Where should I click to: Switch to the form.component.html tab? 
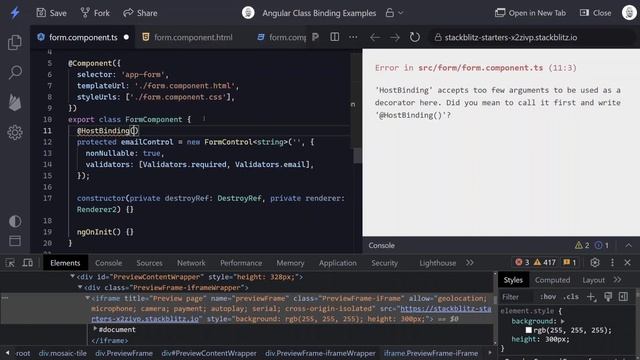click(x=187, y=37)
